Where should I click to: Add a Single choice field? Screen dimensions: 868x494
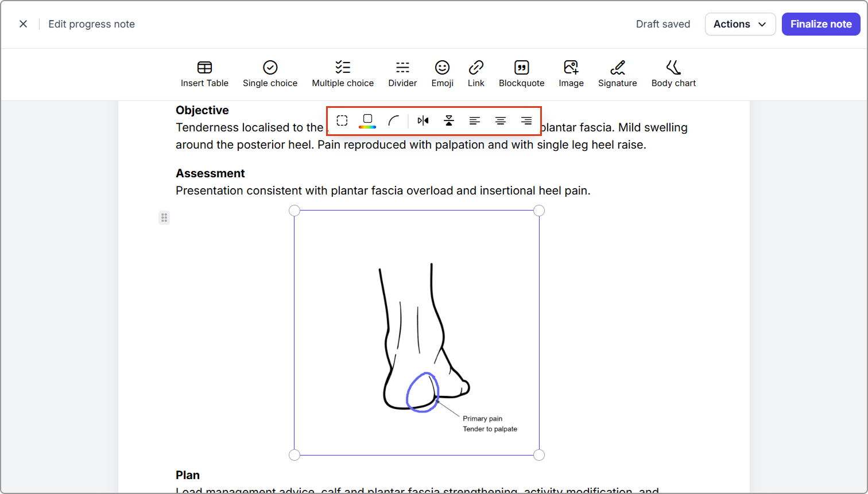[270, 74]
